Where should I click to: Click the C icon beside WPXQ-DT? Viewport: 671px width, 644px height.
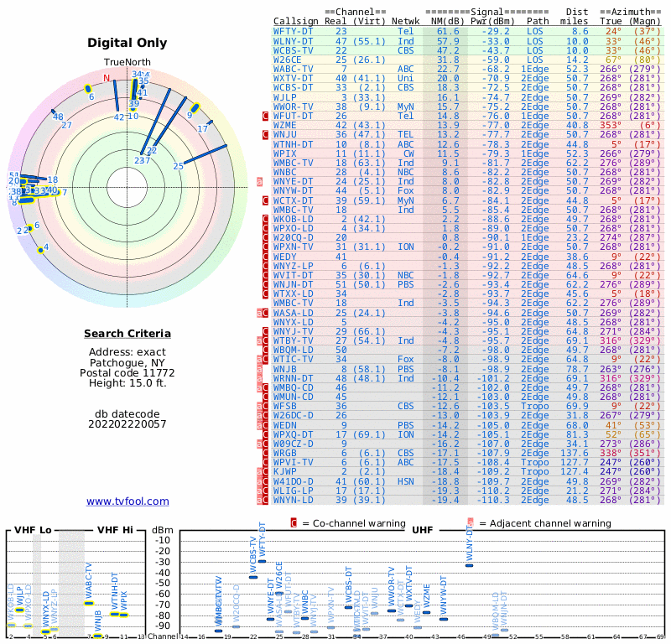(265, 434)
